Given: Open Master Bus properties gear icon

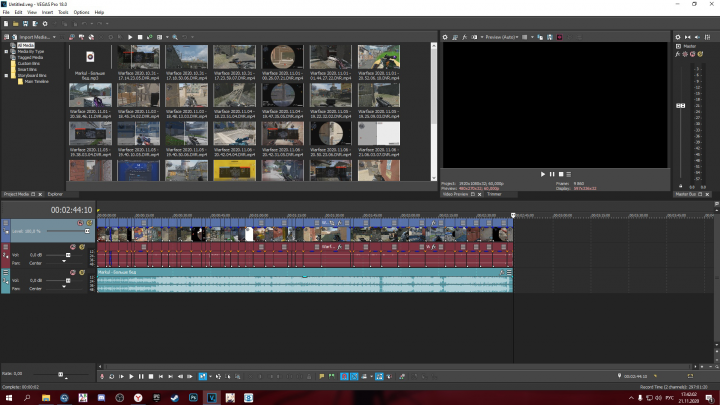Looking at the screenshot, I should tap(678, 37).
